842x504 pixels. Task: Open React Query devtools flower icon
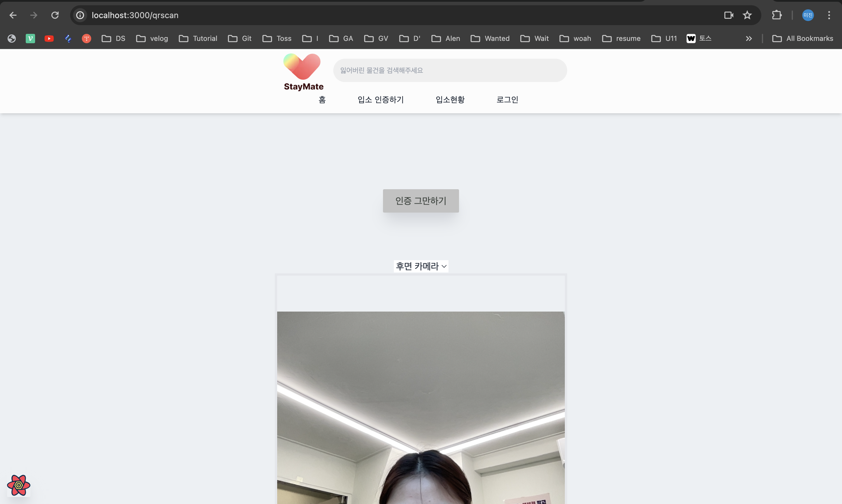(19, 485)
